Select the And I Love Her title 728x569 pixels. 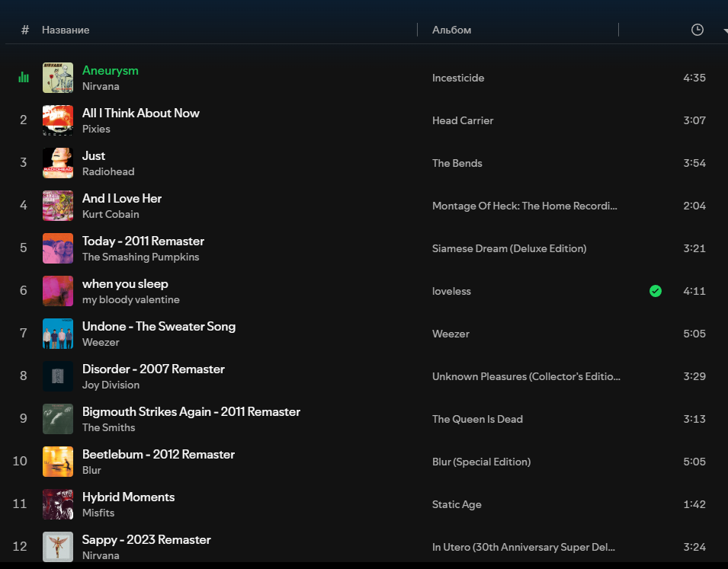122,199
